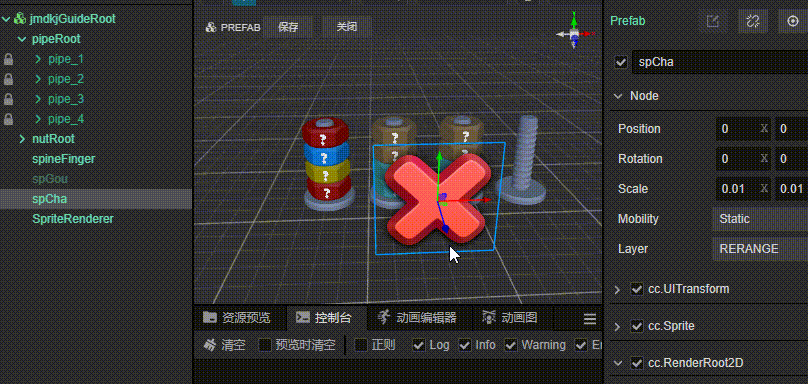This screenshot has width=808, height=384.
Task: Expand the pipe_4 node
Action: [x=38, y=119]
